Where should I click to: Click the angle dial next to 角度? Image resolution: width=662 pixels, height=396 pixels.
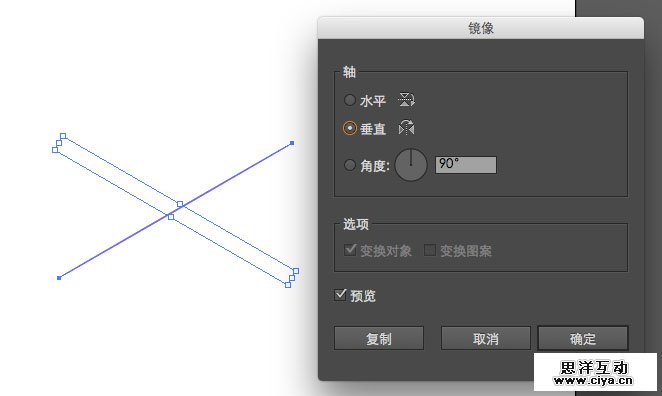click(411, 165)
